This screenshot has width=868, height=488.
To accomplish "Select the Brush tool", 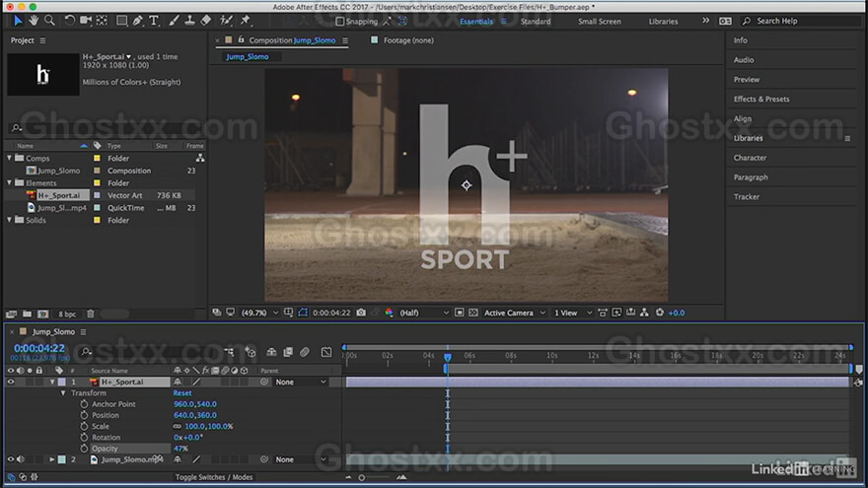I will [174, 21].
